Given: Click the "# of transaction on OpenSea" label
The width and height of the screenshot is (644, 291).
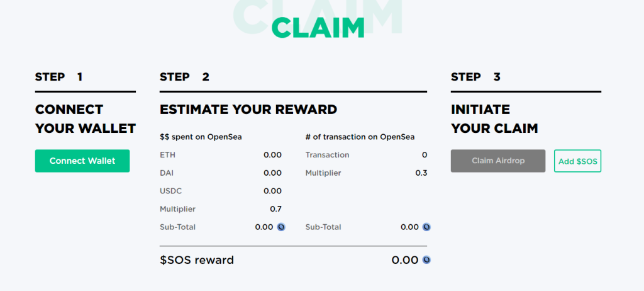Looking at the screenshot, I should [360, 137].
